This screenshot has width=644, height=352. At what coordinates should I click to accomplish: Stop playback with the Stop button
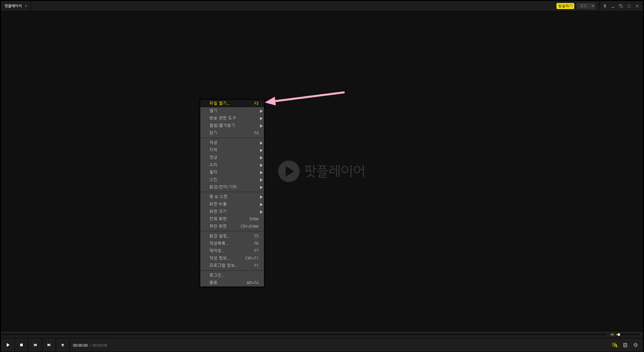tap(21, 345)
